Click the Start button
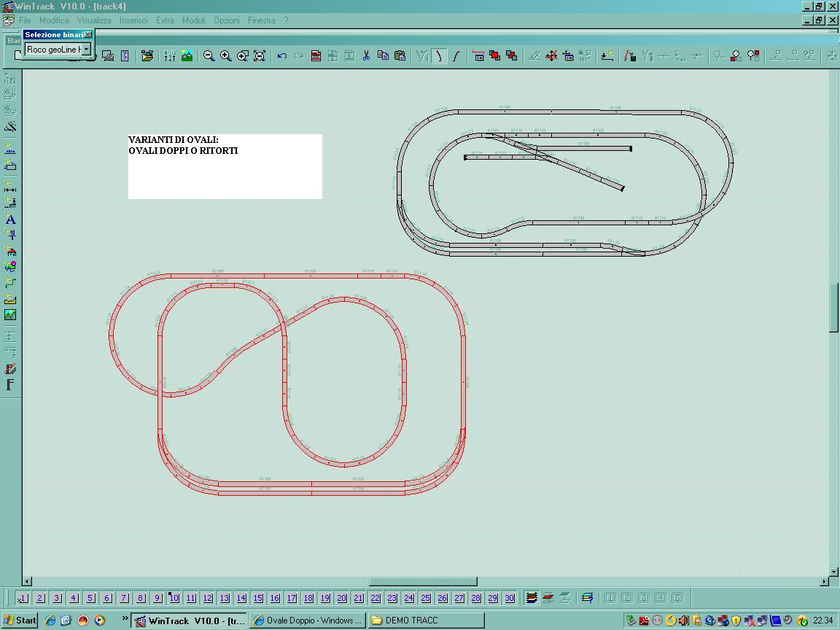 pyautogui.click(x=20, y=621)
